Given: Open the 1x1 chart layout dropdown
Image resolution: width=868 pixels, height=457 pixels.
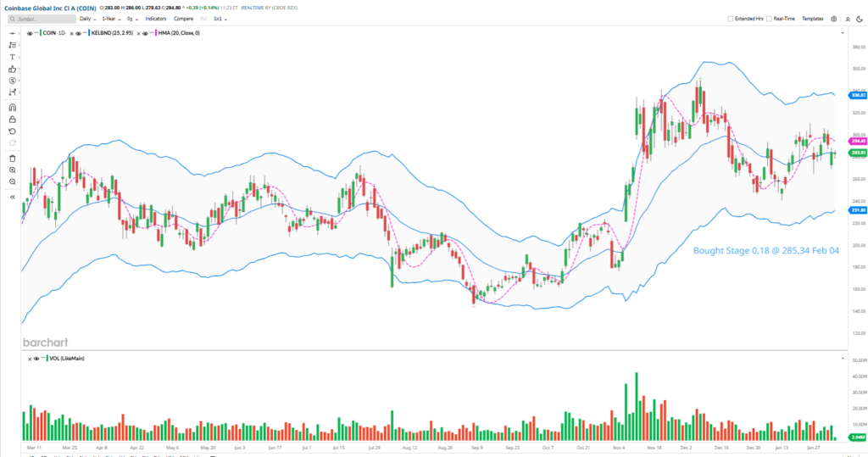Looking at the screenshot, I should pos(220,18).
